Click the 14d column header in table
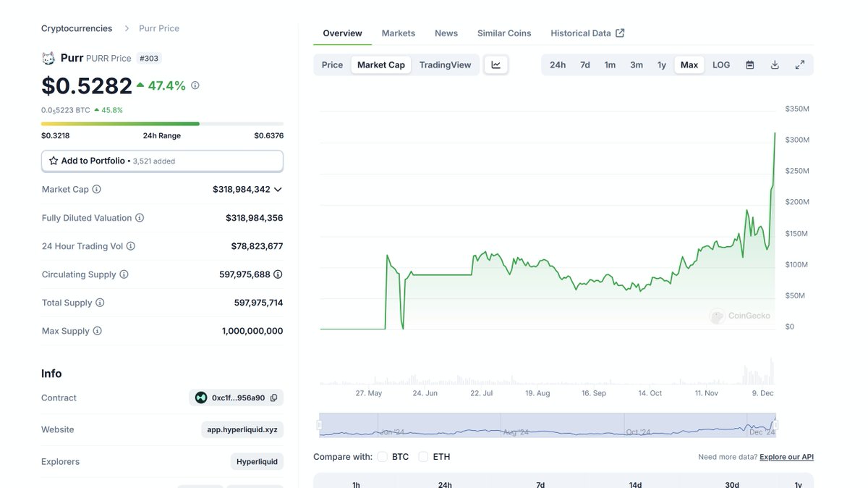 635,484
